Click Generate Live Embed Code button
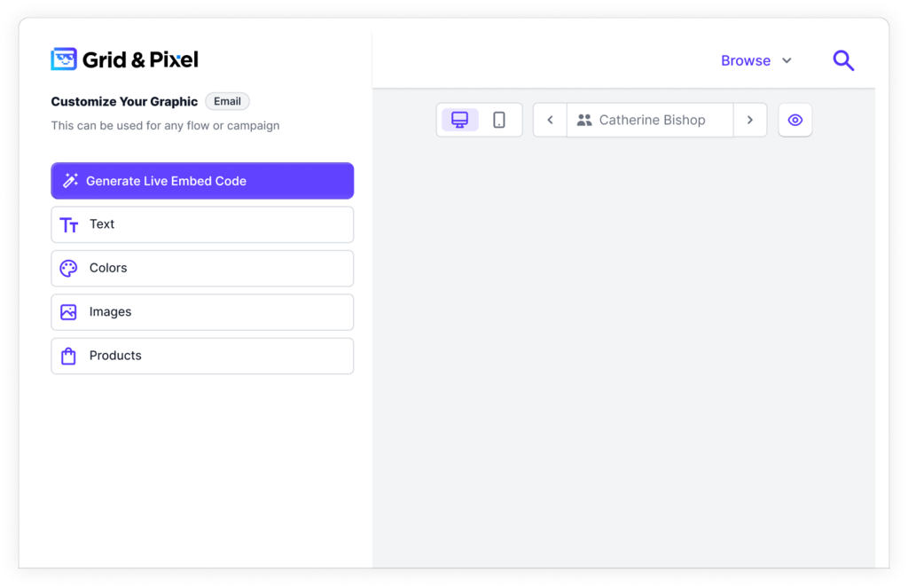 (x=202, y=181)
